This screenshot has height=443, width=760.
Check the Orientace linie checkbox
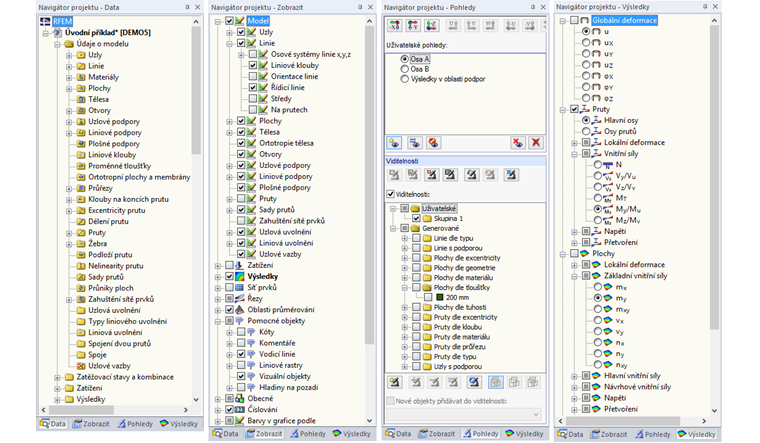[x=253, y=77]
